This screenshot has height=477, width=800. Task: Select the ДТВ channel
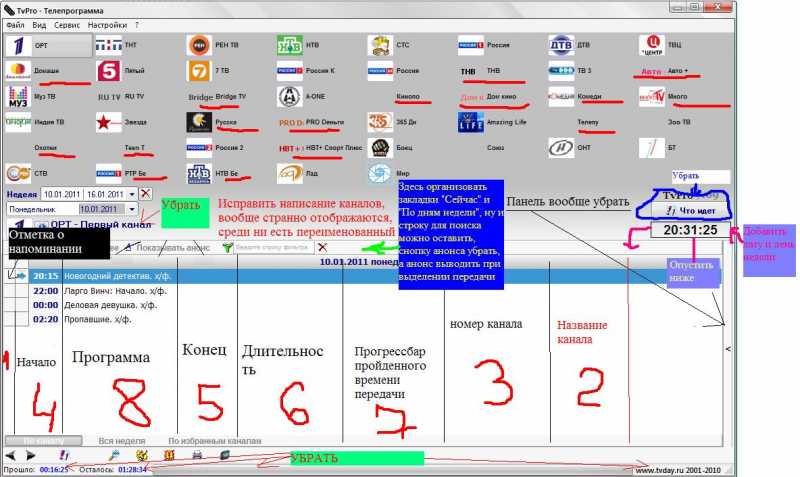click(x=570, y=45)
